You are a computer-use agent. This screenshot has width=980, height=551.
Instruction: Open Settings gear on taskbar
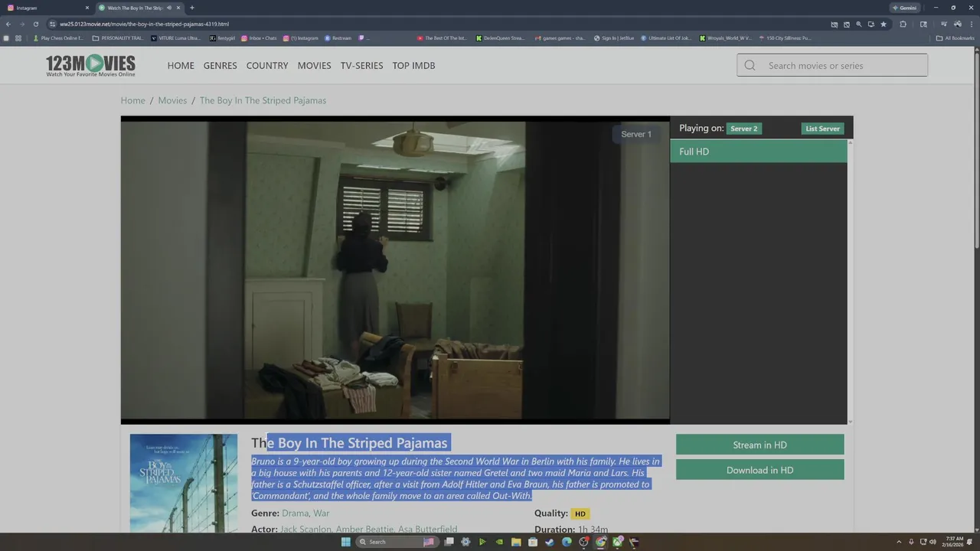[465, 542]
